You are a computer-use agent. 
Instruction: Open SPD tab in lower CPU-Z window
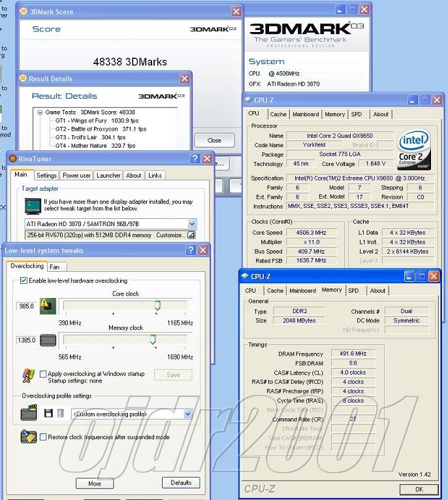tap(353, 290)
